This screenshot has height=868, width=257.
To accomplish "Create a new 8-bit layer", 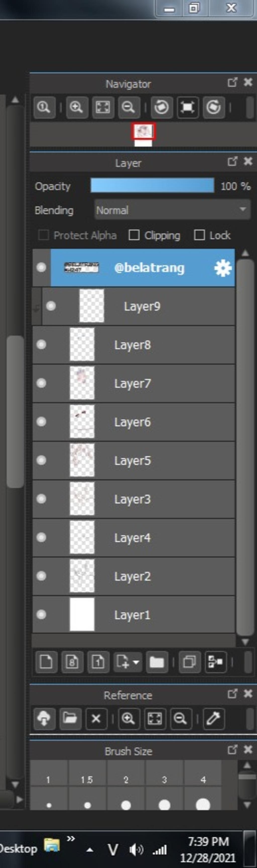I will click(72, 662).
